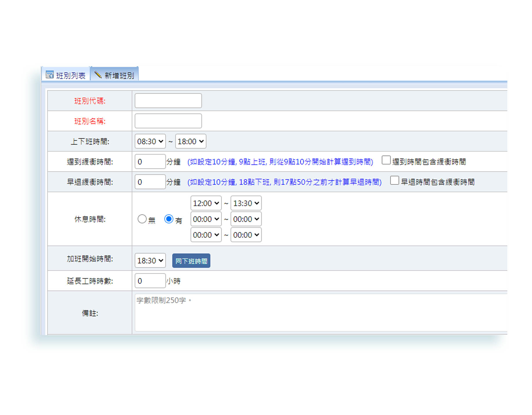Click the 備註 remarks text area
Viewport: 532px width, 415px height.
click(x=319, y=313)
